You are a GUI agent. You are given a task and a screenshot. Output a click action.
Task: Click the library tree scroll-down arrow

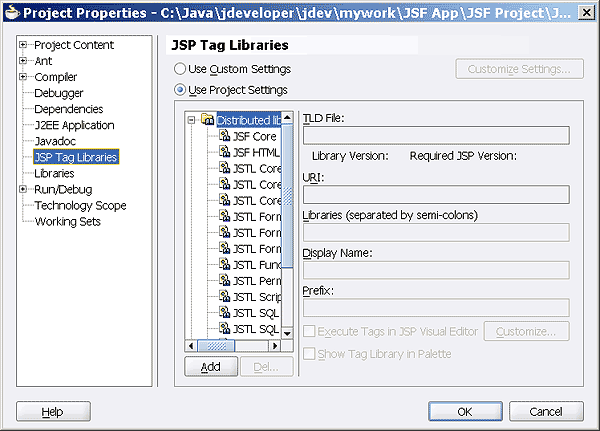click(287, 332)
